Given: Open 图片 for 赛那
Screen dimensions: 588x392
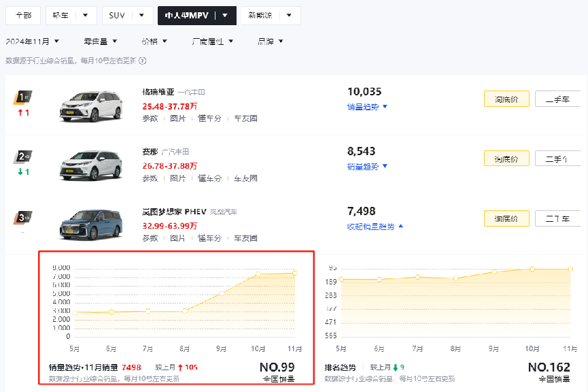Looking at the screenshot, I should point(177,178).
